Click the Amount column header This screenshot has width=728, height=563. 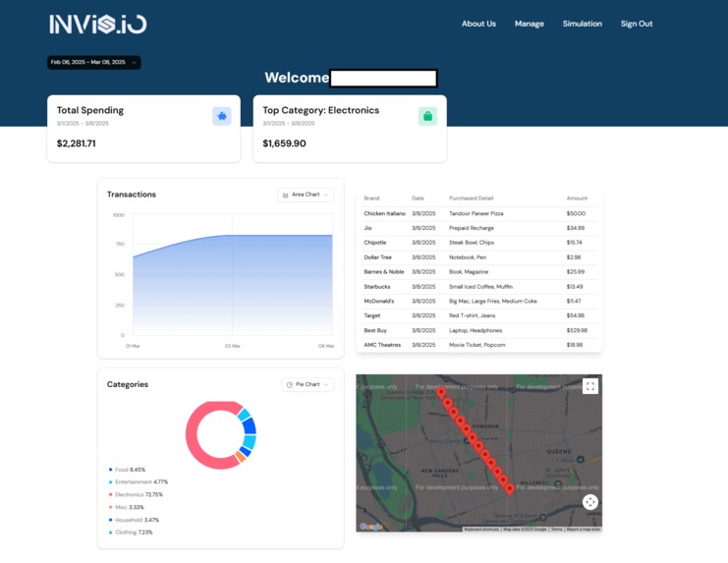(577, 198)
